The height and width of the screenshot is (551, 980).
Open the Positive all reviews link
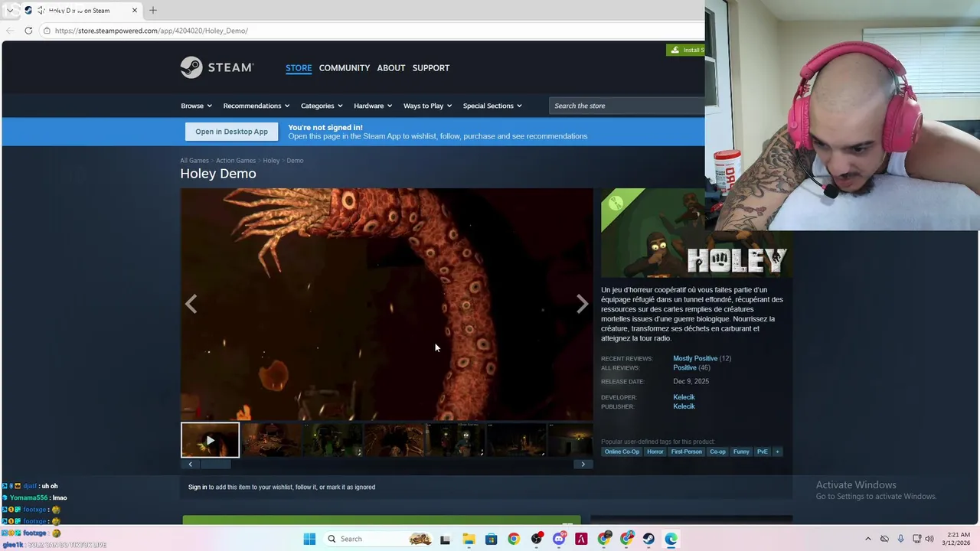684,367
